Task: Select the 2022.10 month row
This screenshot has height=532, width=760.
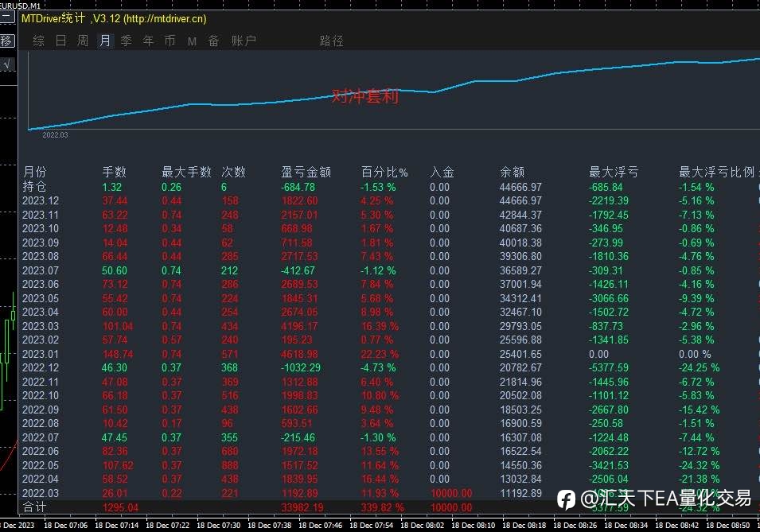Action: (41, 395)
